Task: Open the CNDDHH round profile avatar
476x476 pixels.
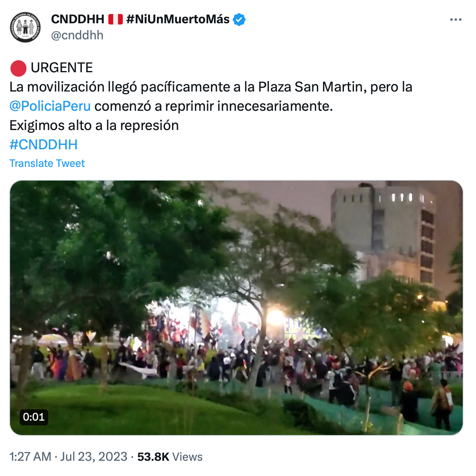Action: point(25,27)
